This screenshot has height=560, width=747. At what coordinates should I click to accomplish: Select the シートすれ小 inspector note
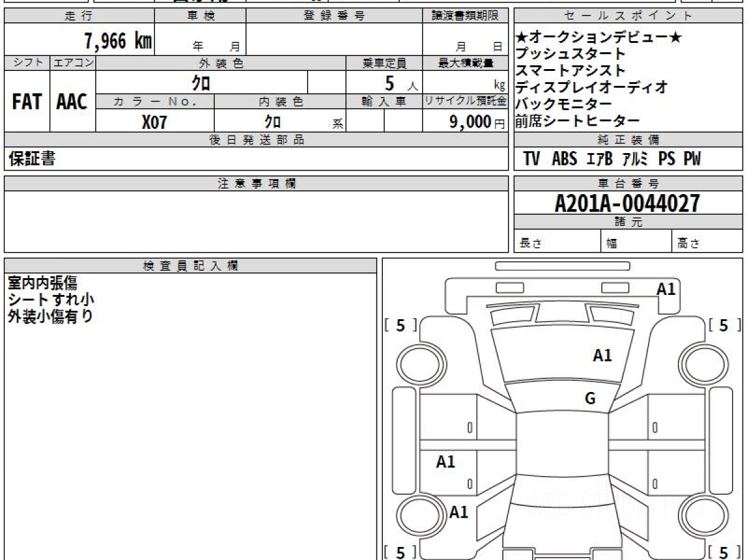[x=51, y=299]
